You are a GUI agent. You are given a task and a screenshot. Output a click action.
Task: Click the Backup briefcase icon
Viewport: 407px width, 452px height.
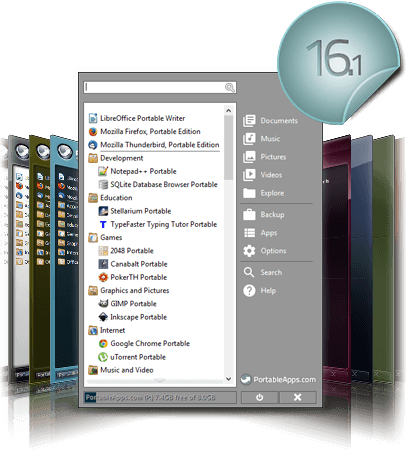(249, 215)
